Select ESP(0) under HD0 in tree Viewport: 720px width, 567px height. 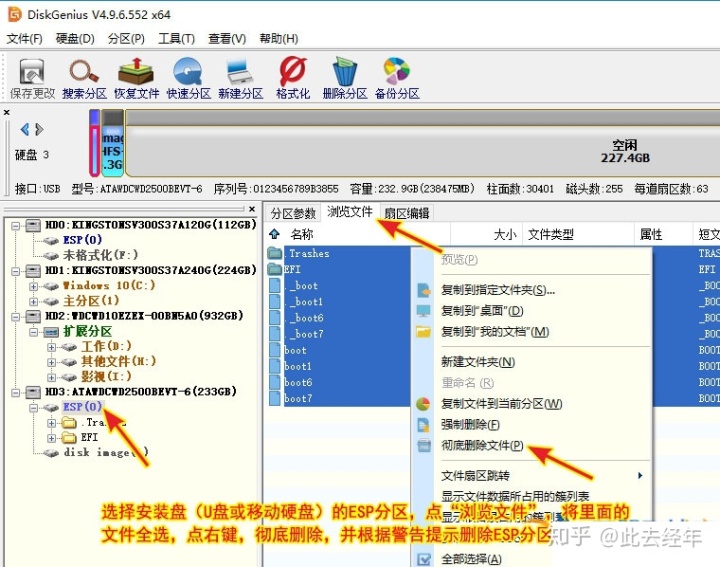coord(82,240)
